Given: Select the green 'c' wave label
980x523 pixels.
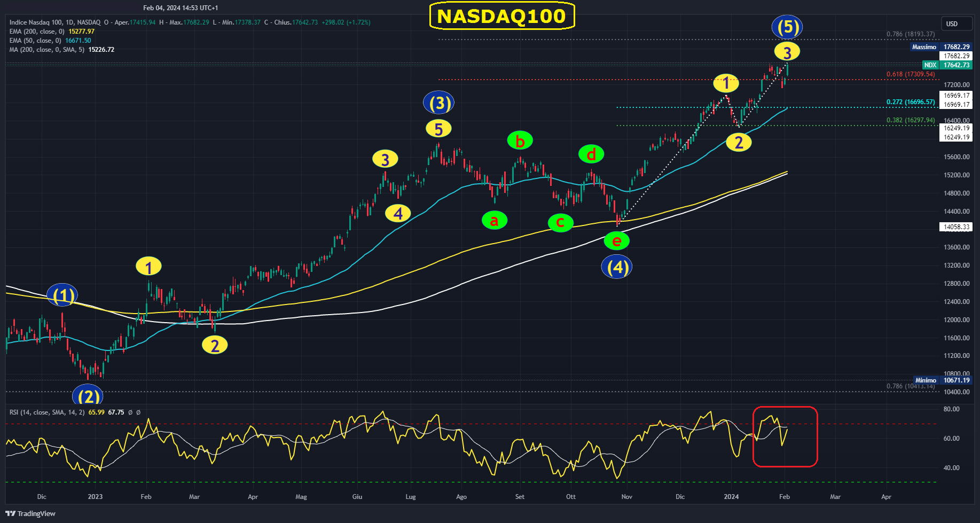Looking at the screenshot, I should point(561,222).
